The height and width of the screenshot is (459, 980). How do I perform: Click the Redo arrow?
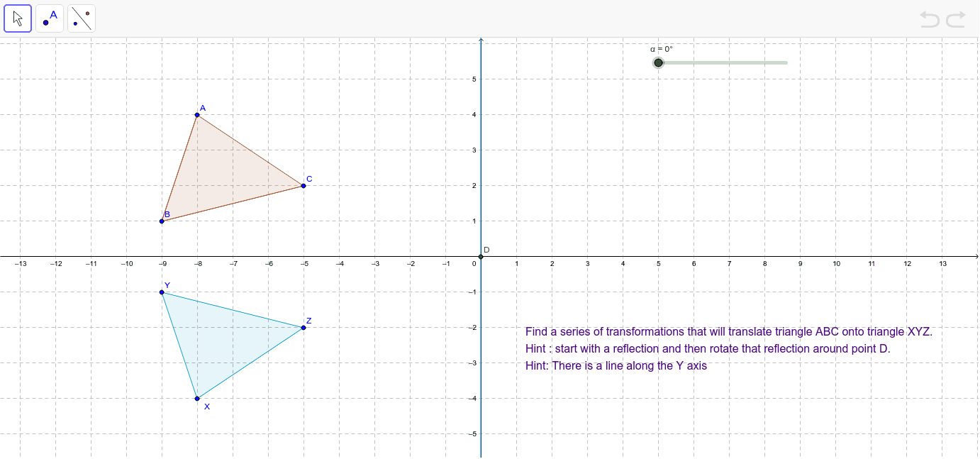(x=955, y=19)
